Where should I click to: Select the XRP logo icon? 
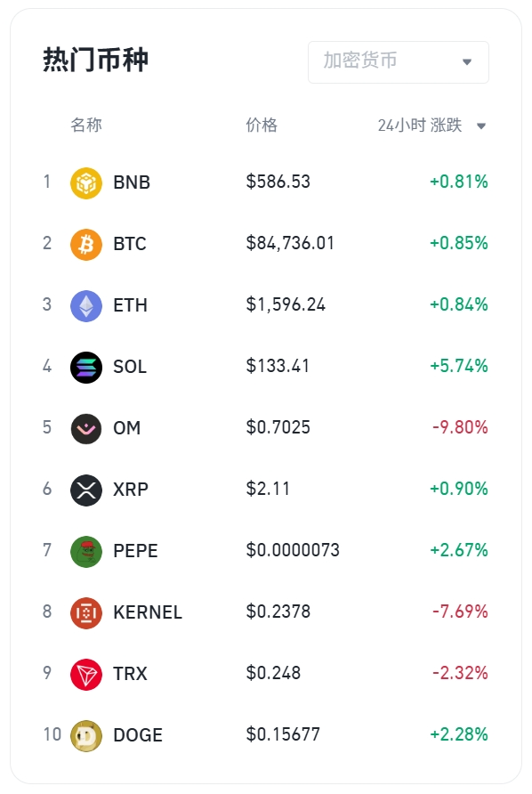(x=86, y=490)
